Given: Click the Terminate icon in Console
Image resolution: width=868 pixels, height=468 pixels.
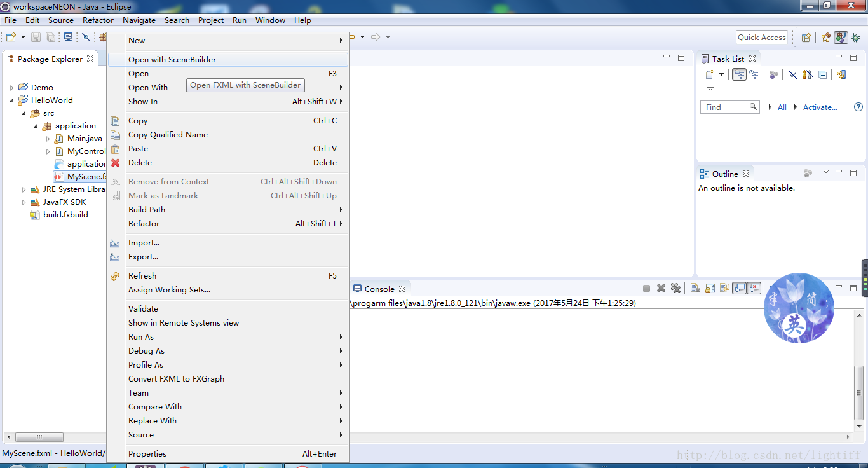Looking at the screenshot, I should point(646,288).
